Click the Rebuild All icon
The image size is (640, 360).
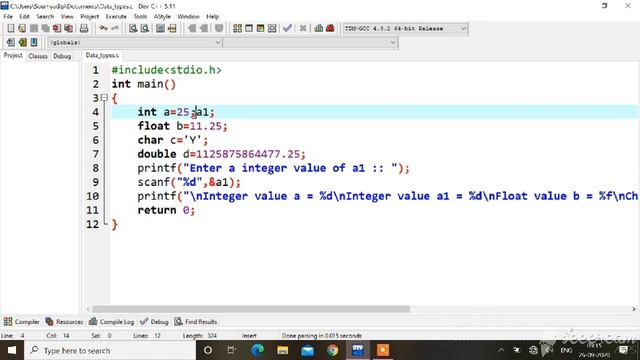(272, 28)
